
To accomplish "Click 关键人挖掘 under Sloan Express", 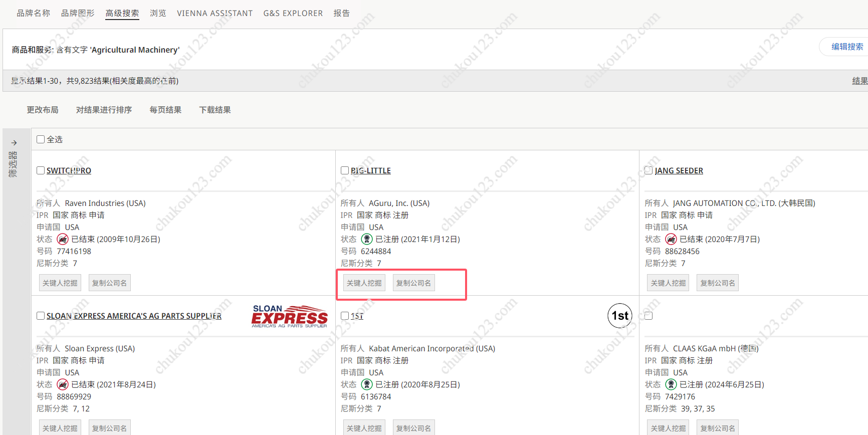I will click(x=60, y=427).
